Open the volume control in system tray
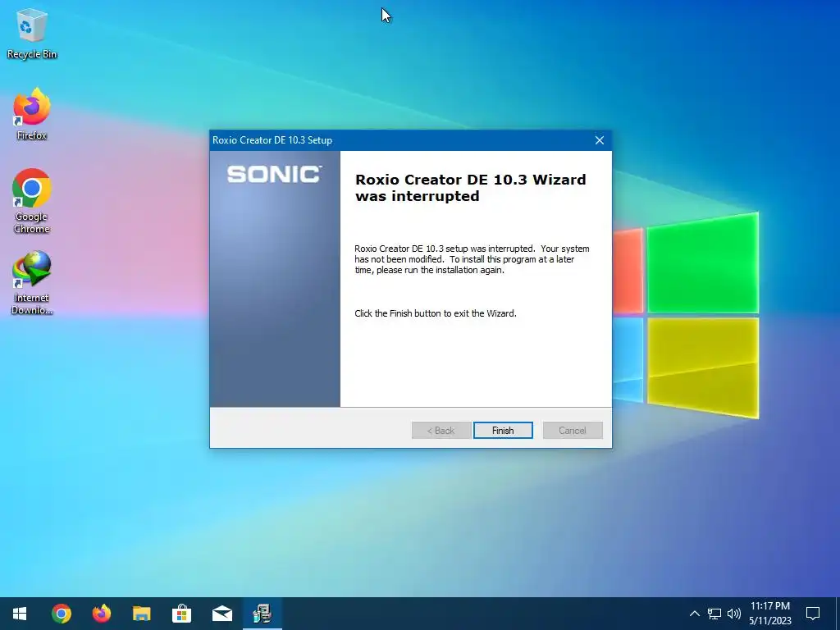Image resolution: width=840 pixels, height=630 pixels. point(734,614)
